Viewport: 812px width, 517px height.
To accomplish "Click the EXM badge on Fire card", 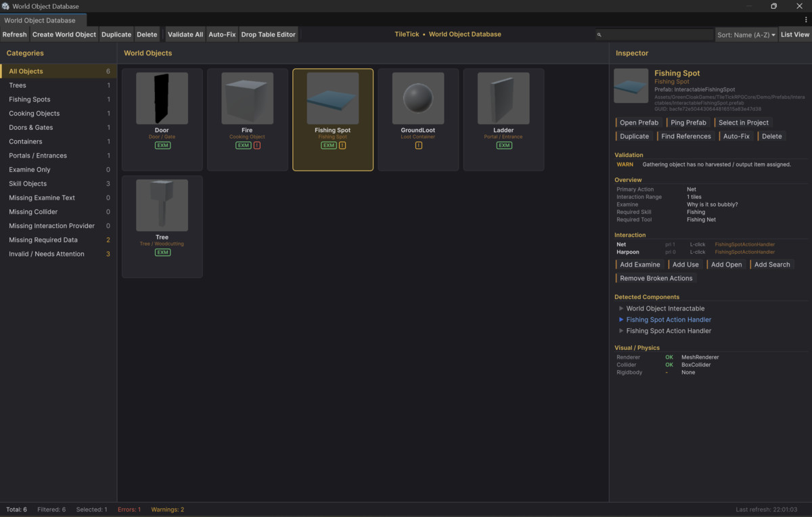I will 243,145.
